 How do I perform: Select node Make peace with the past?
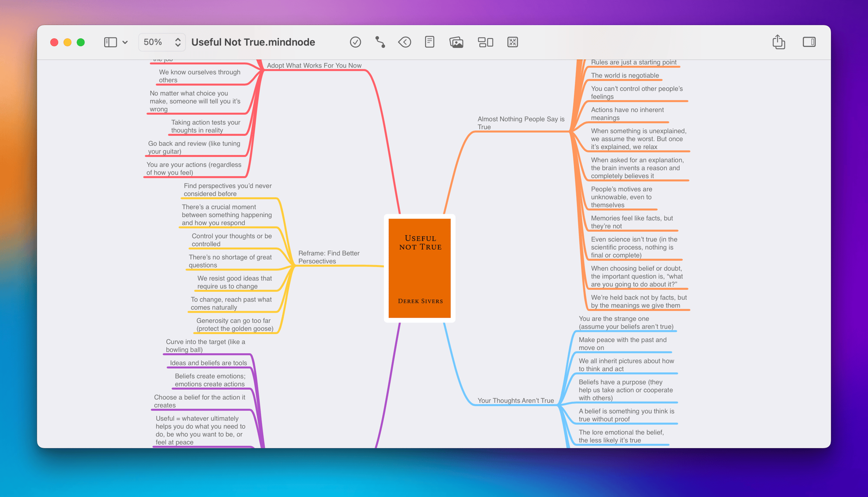click(x=622, y=344)
